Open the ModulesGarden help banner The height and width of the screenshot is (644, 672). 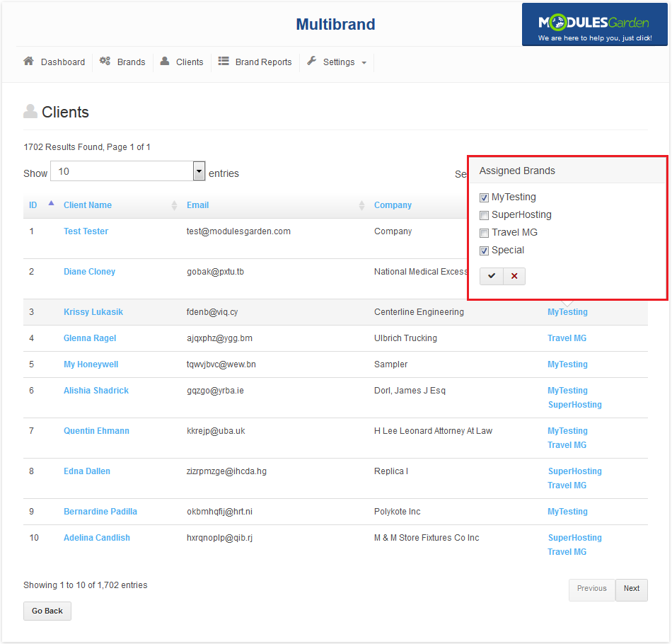tap(594, 25)
